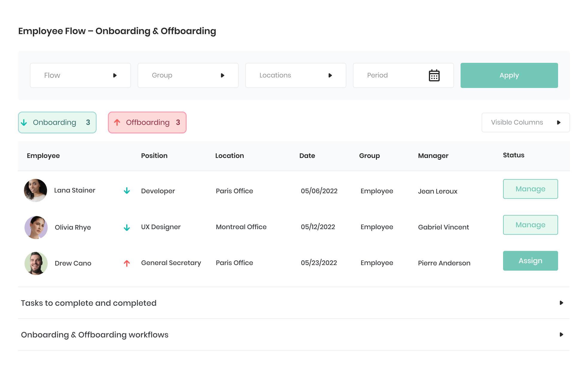The image size is (588, 365).
Task: Open the Flow dropdown
Action: [x=80, y=75]
